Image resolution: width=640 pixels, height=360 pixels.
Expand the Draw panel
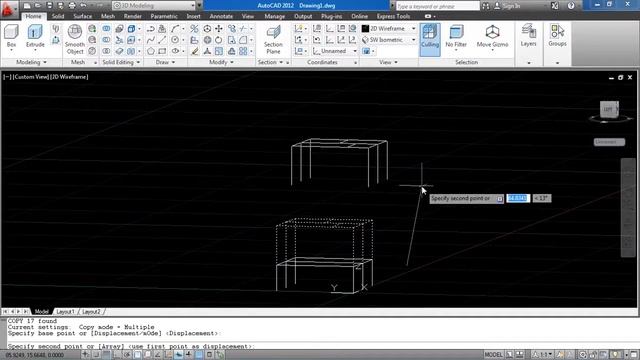coord(165,62)
